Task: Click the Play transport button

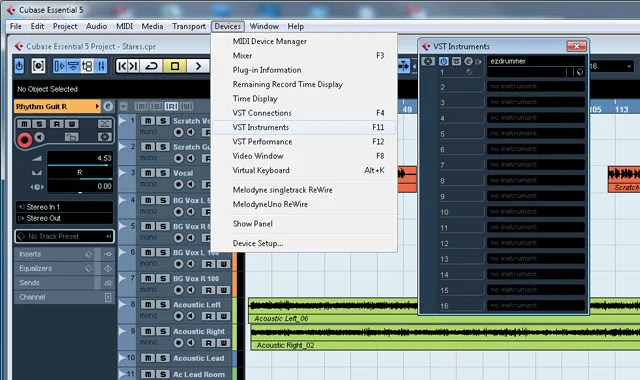Action: click(x=198, y=66)
